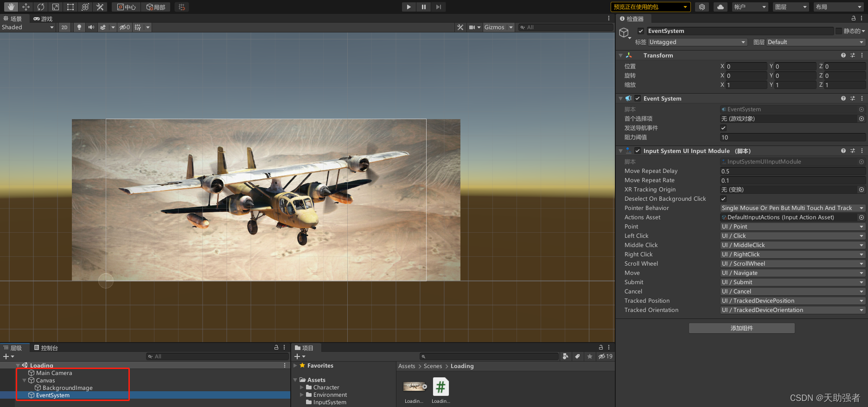868x407 pixels.
Task: Lock the inspector panel
Action: click(854, 19)
